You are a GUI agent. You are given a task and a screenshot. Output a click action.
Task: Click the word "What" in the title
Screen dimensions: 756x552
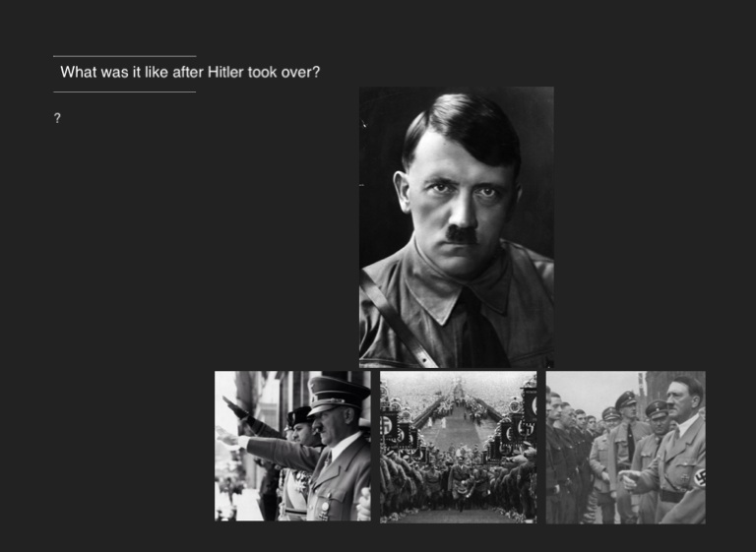[78, 73]
